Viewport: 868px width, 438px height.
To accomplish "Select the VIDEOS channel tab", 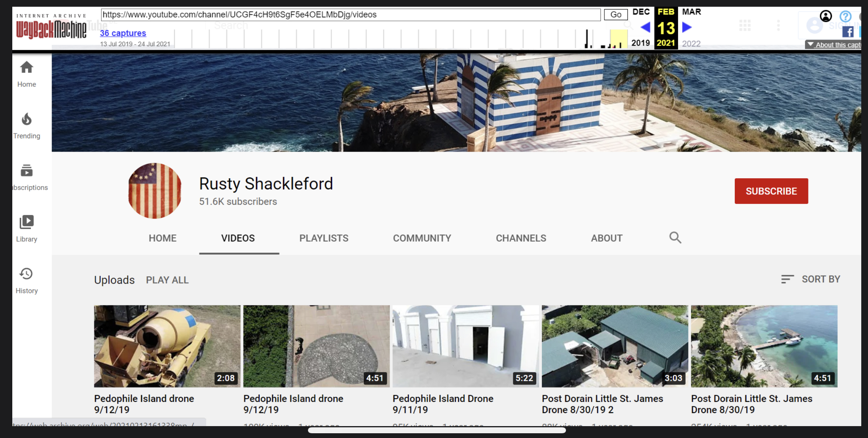I will (238, 238).
